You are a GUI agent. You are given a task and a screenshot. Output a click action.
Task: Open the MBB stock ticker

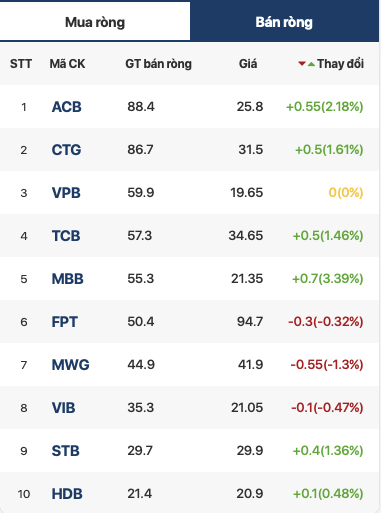click(68, 279)
